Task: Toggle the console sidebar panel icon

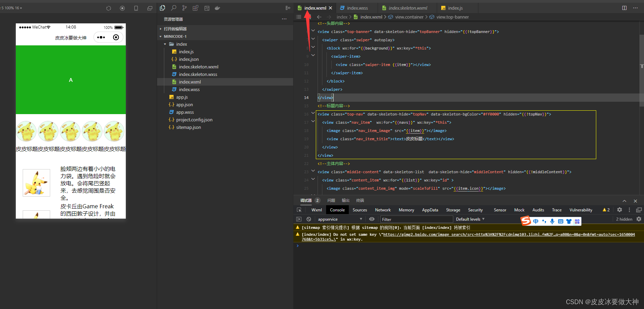Action: (x=299, y=219)
